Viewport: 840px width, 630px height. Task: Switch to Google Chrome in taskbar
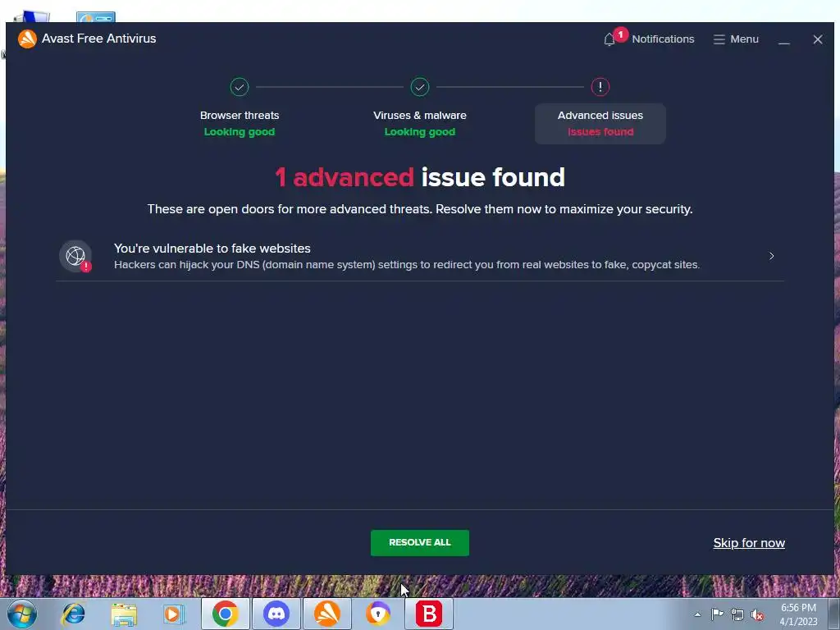click(226, 614)
